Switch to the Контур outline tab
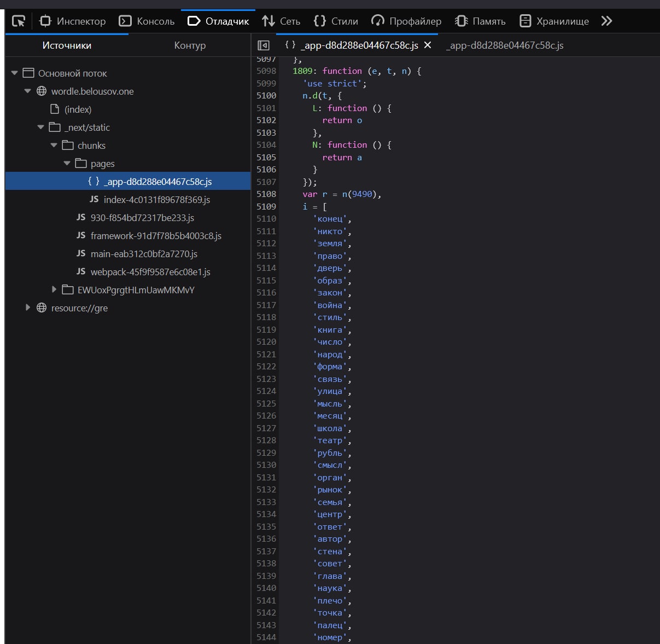This screenshot has width=660, height=644. (x=190, y=45)
